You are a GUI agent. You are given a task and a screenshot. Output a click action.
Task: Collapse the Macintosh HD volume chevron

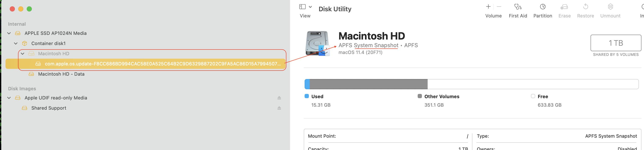pos(22,54)
